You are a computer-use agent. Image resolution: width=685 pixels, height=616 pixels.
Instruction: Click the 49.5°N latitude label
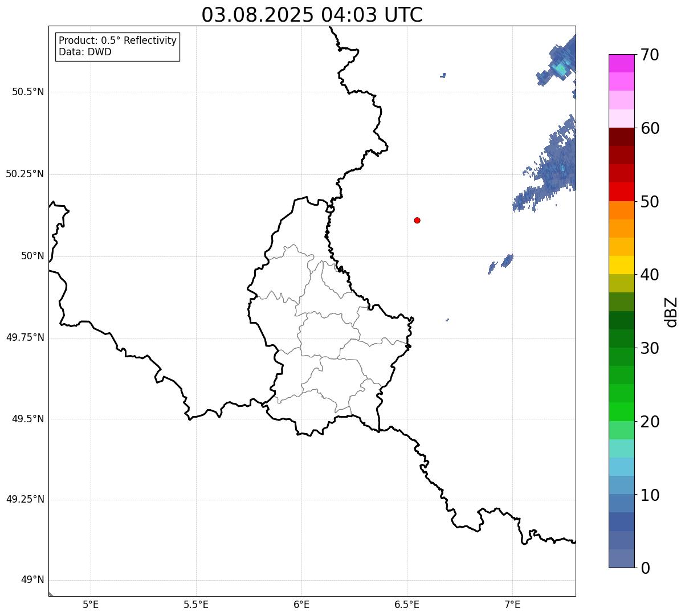tap(28, 419)
